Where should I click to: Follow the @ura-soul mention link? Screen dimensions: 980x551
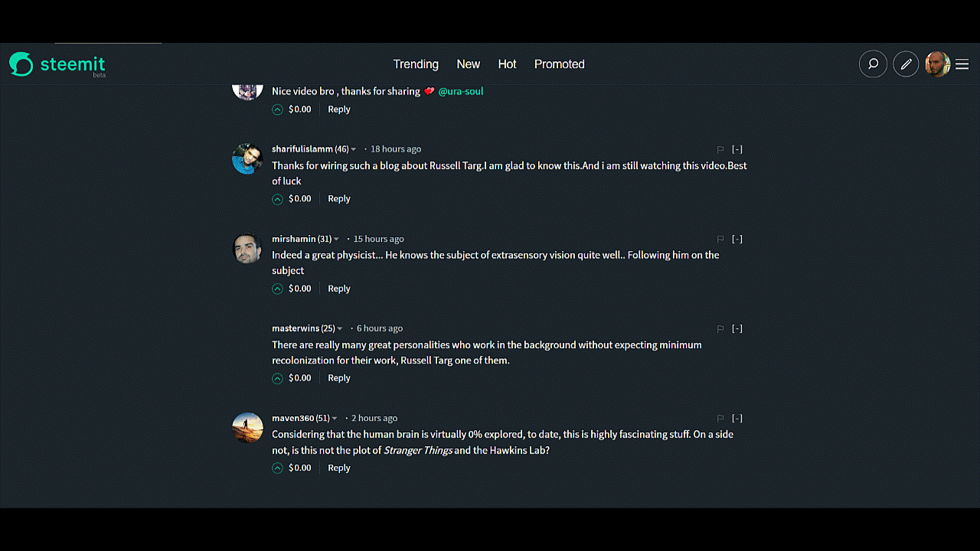click(x=461, y=91)
